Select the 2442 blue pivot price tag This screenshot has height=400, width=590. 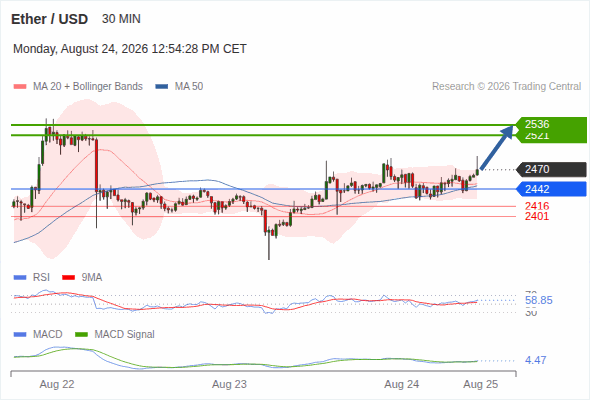point(551,189)
